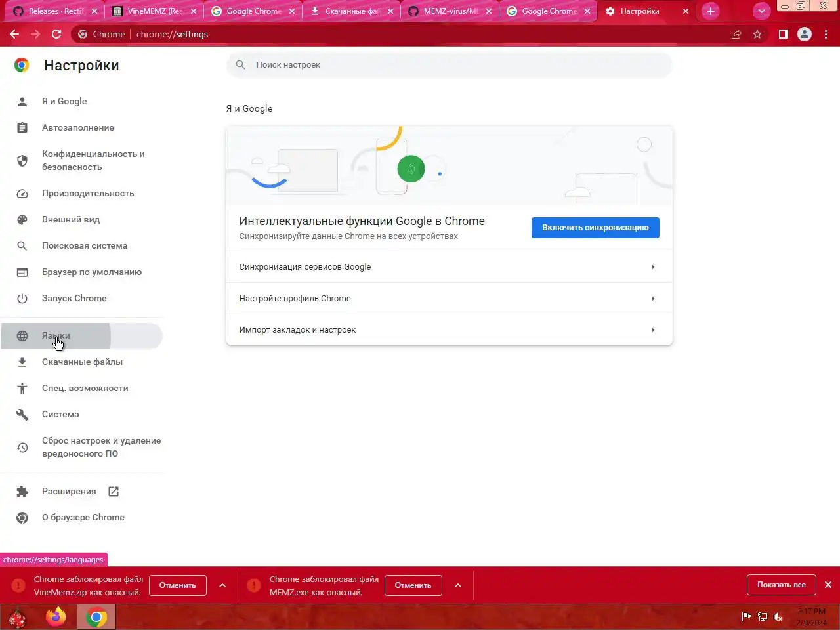Open a new tab with plus button
The width and height of the screenshot is (840, 630).
click(711, 11)
